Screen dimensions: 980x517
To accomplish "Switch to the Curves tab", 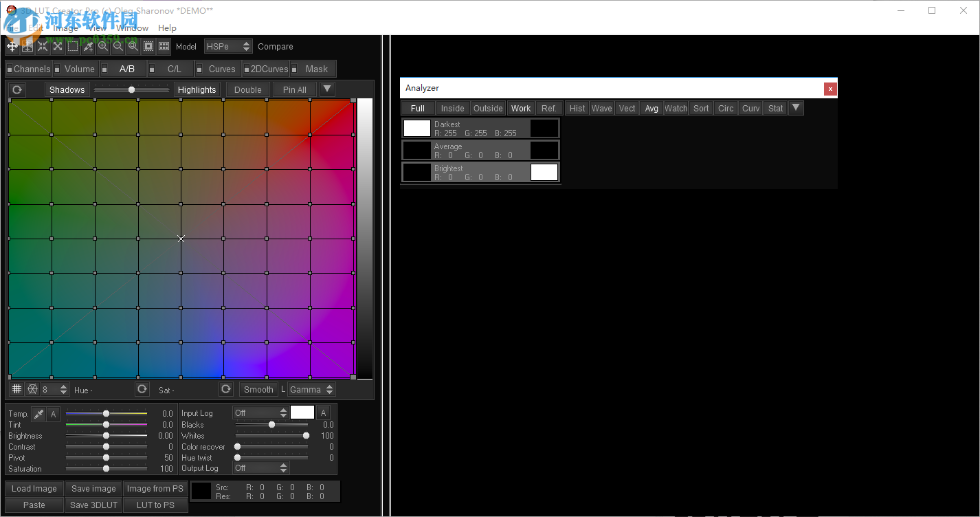I will 221,69.
